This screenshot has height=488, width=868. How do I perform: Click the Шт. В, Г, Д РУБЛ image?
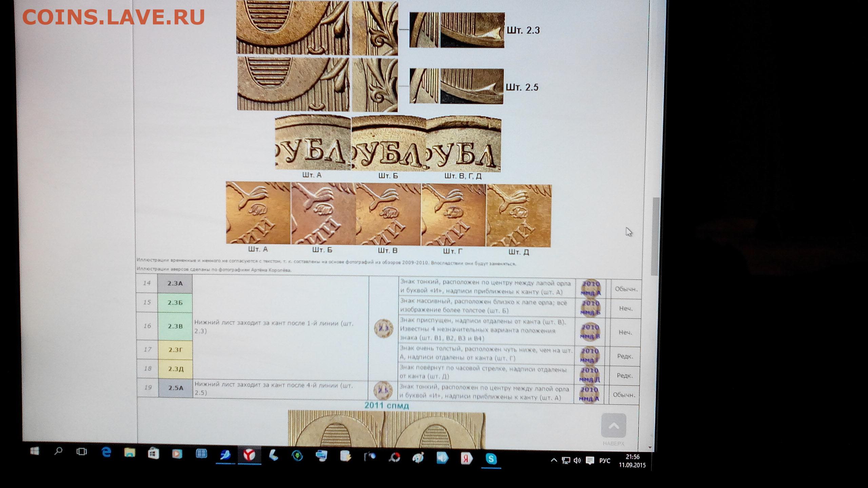coord(463,145)
